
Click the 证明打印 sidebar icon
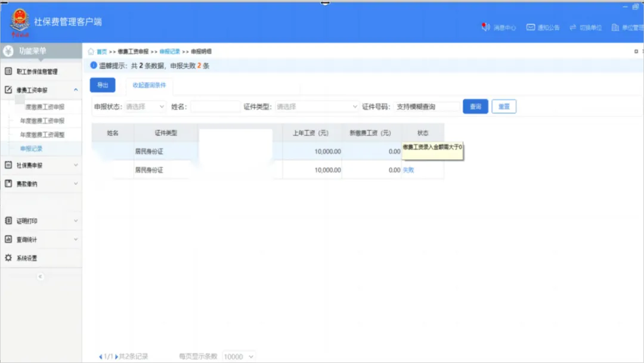click(8, 221)
